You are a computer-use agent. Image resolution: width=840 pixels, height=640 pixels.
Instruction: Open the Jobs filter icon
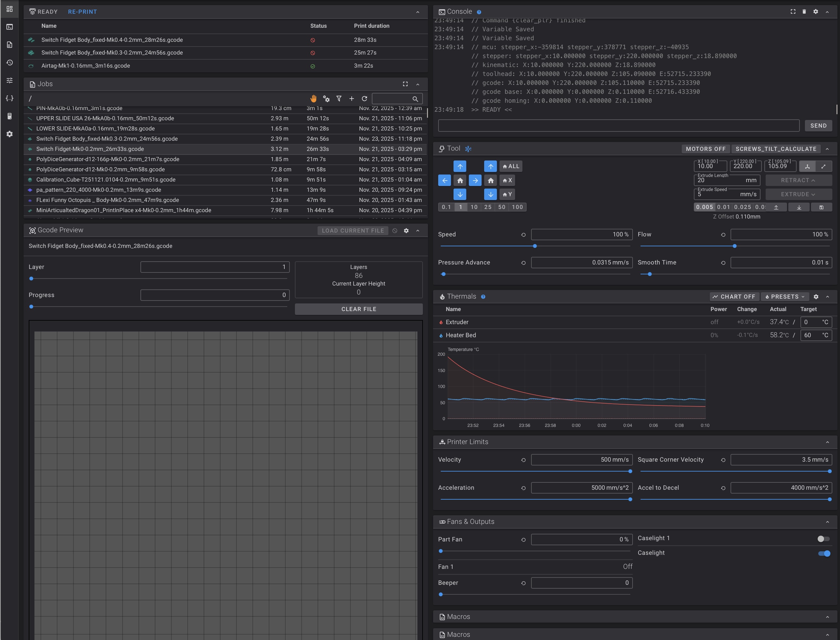point(339,99)
